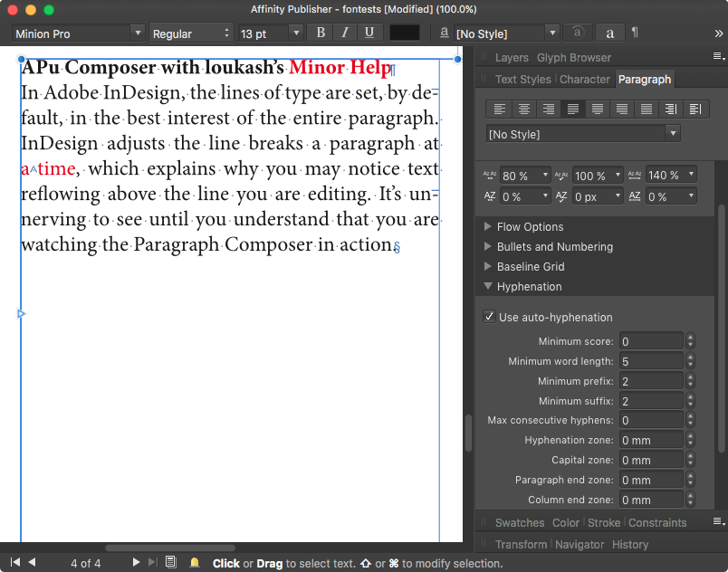This screenshot has width=728, height=572.
Task: Align paragraph left
Action: point(500,110)
